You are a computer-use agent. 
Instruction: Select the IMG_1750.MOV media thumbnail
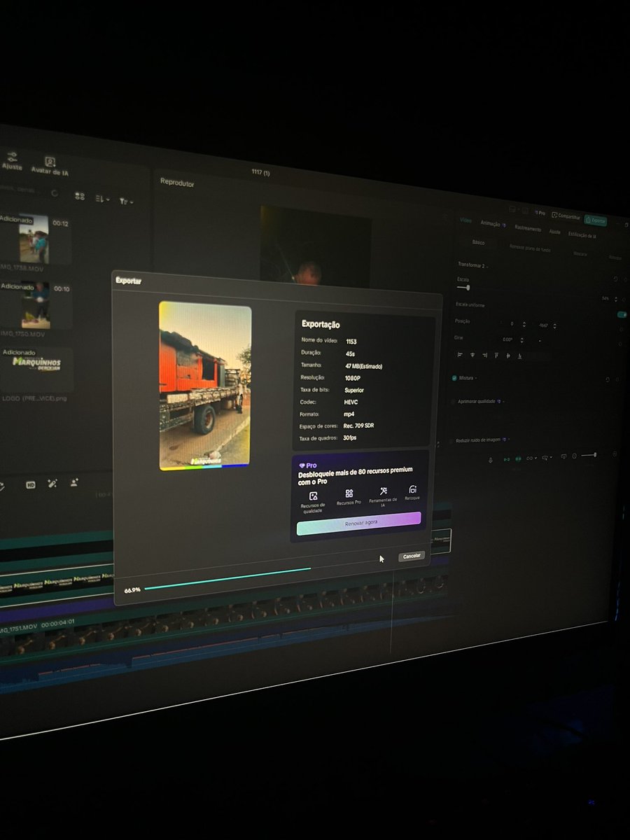[x=36, y=305]
